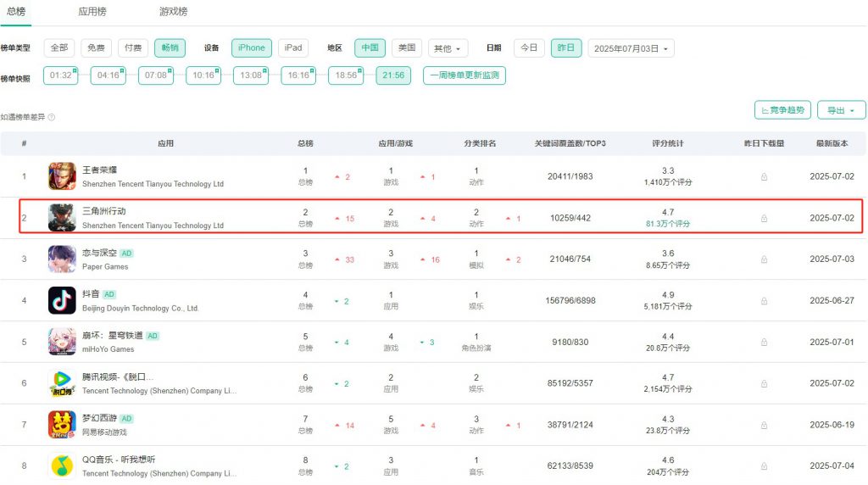
Task: Click the lock icon in 抖音 row
Action: (x=764, y=301)
